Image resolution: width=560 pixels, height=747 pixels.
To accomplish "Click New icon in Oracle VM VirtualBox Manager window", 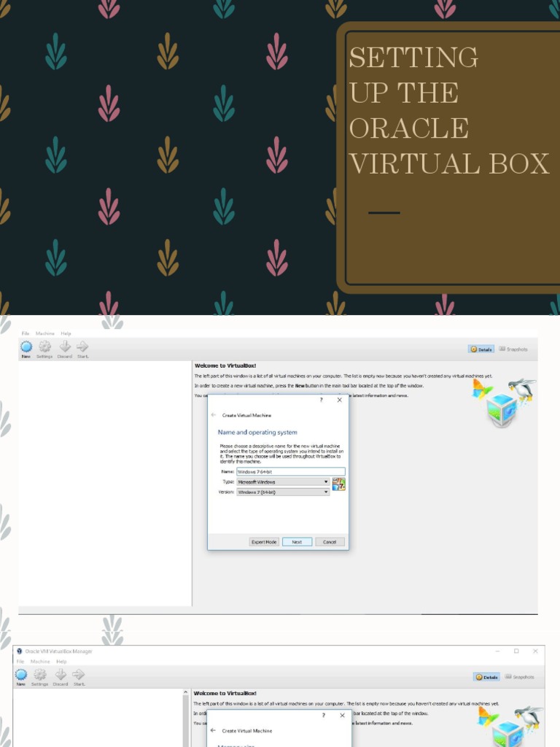I will pyautogui.click(x=21, y=675).
